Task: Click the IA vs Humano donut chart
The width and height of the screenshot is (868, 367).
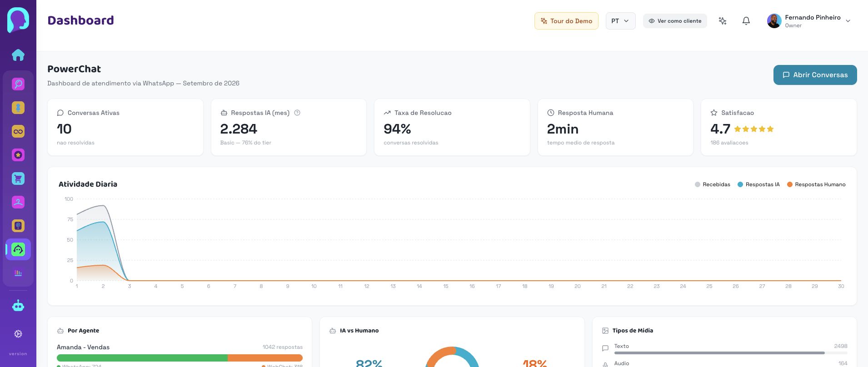Action: tap(452, 357)
